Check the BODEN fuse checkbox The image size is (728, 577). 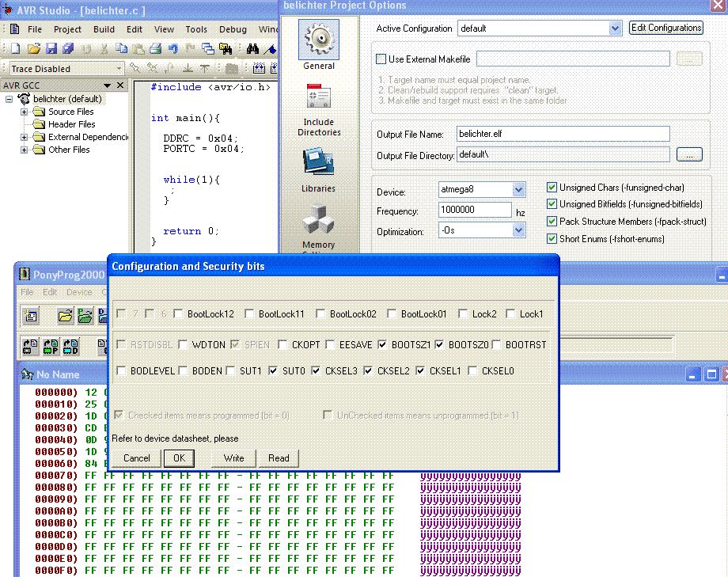coord(183,370)
